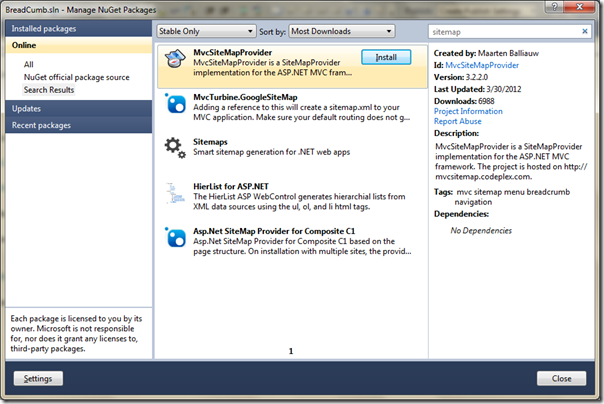This screenshot has height=404, width=604.
Task: Click the Close button at bottom right
Action: (562, 379)
